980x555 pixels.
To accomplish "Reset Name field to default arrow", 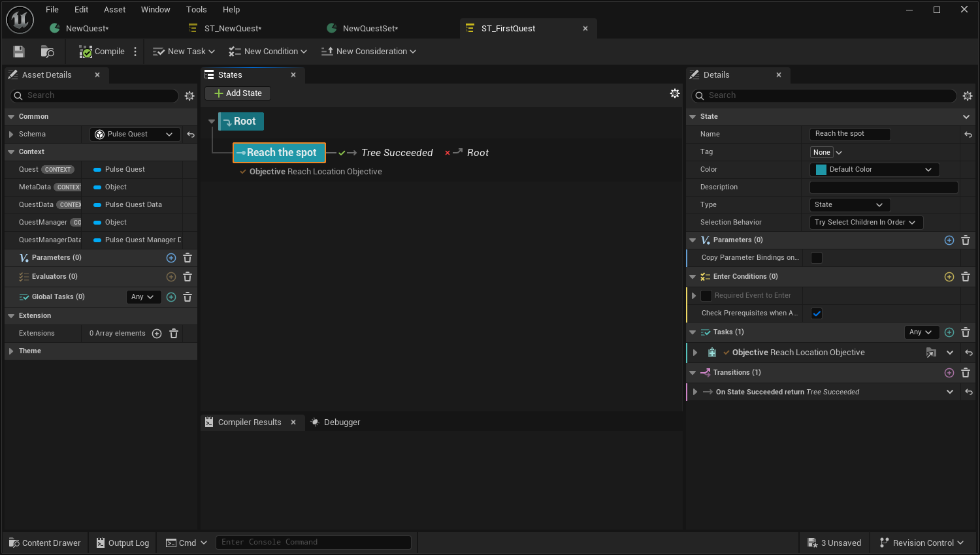I will [x=968, y=135].
